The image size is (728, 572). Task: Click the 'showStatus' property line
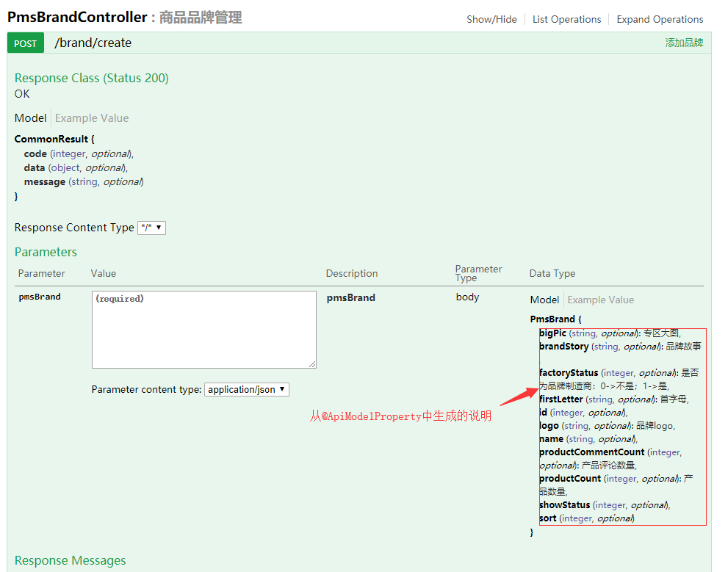coord(605,505)
